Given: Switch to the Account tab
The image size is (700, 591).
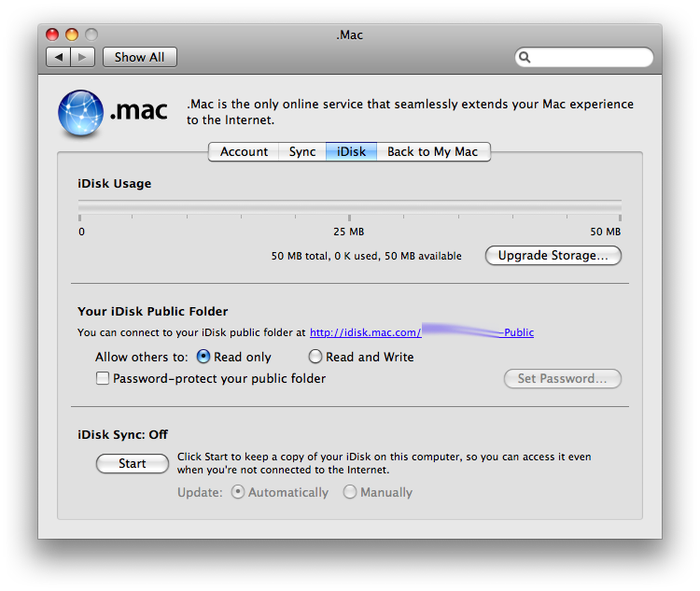Looking at the screenshot, I should [x=244, y=152].
